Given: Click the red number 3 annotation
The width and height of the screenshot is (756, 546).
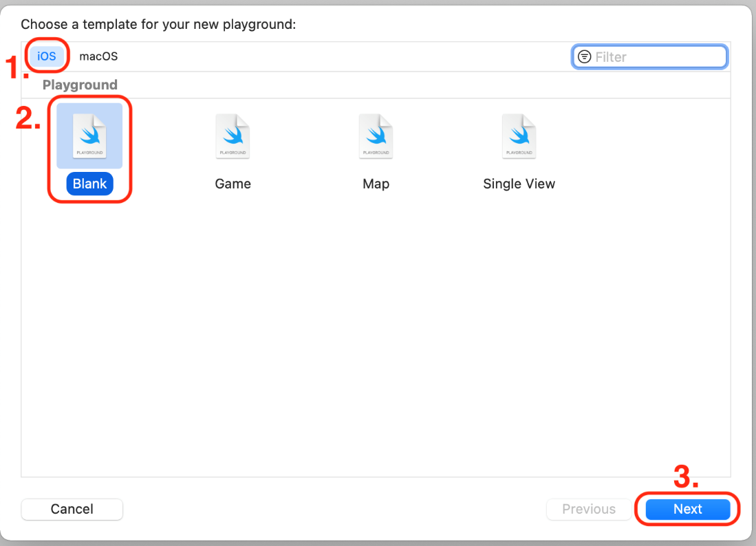Looking at the screenshot, I should pos(685,478).
